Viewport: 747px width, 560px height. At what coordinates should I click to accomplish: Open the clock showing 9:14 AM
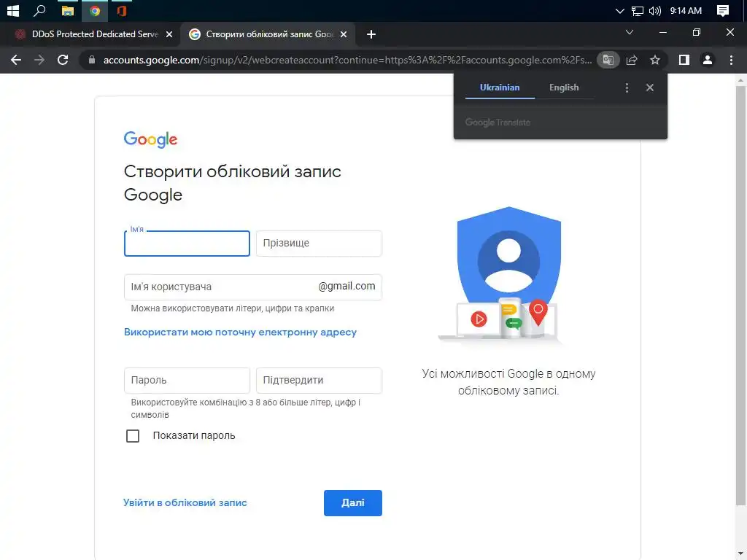(686, 10)
